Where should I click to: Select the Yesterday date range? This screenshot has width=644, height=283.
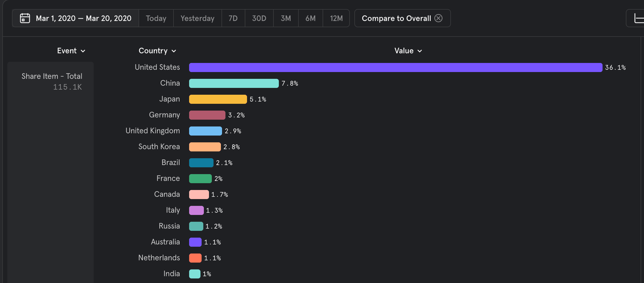coord(197,18)
